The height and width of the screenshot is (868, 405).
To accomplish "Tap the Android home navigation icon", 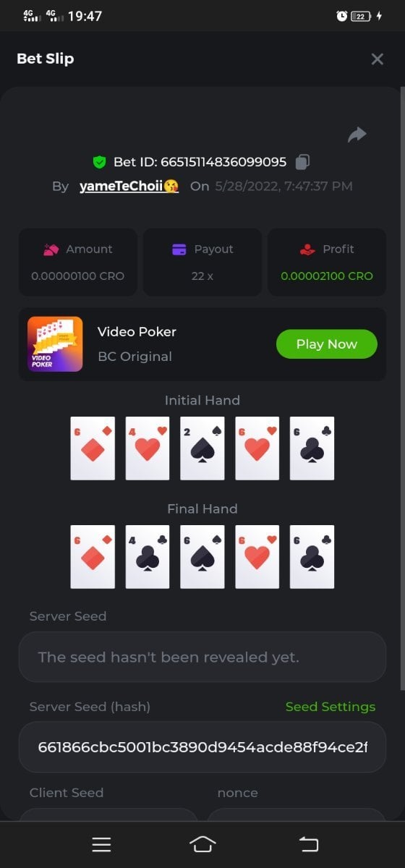I will pyautogui.click(x=202, y=844).
